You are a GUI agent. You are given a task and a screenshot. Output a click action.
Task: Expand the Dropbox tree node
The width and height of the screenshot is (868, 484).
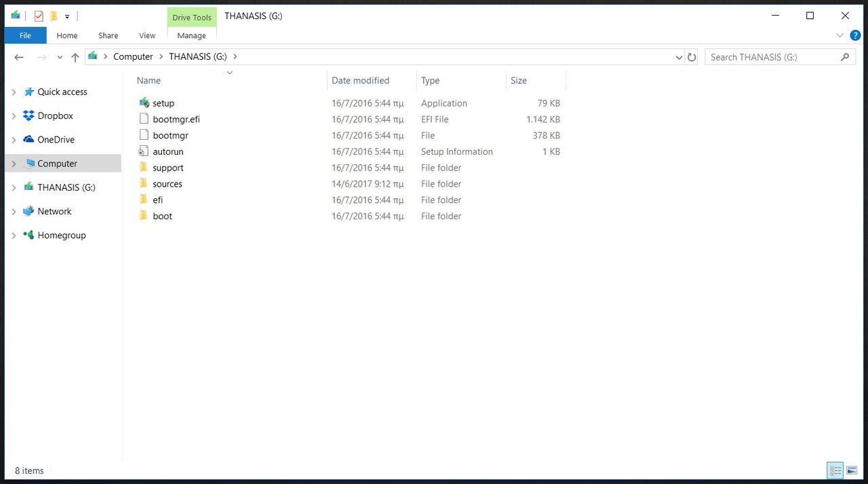(x=14, y=116)
